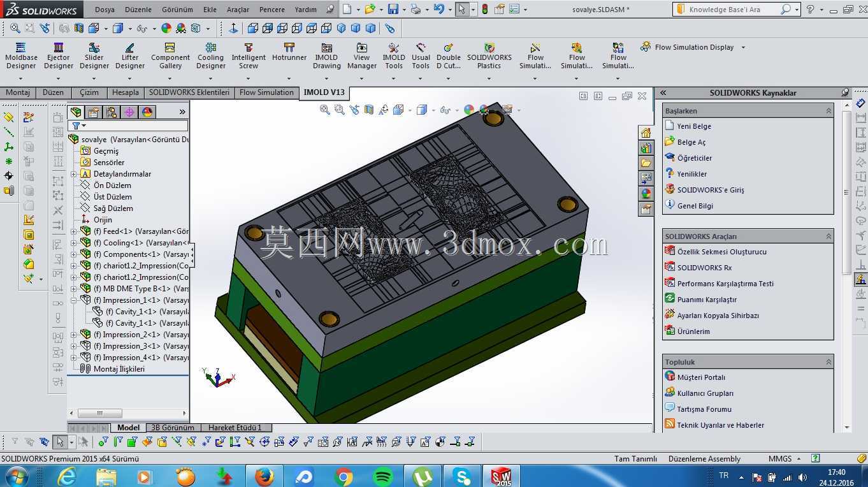Open the DisplayManager tab icon
Screen dimensions: 868x487
(x=147, y=112)
